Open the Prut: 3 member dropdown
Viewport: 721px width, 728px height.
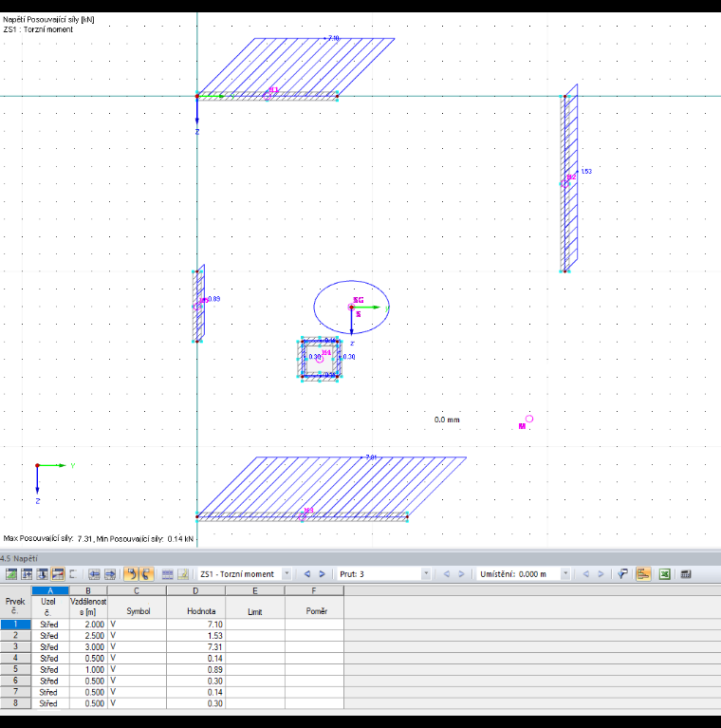425,574
